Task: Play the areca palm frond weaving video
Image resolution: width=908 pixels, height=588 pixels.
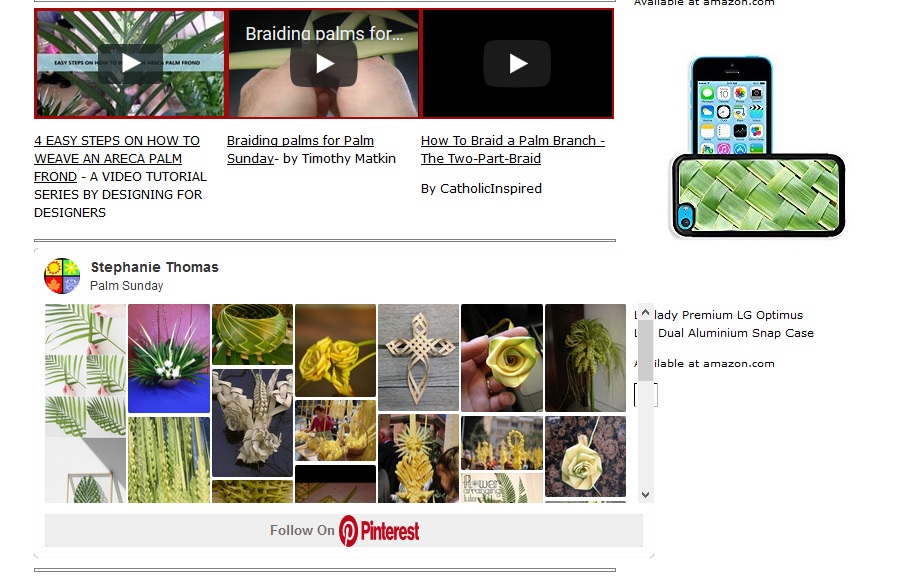Action: (130, 64)
